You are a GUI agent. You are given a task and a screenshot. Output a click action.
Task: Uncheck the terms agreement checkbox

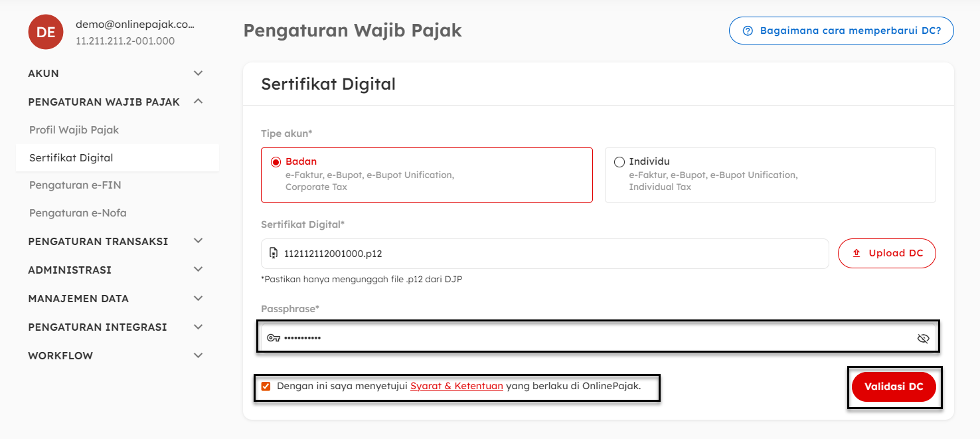pos(266,387)
